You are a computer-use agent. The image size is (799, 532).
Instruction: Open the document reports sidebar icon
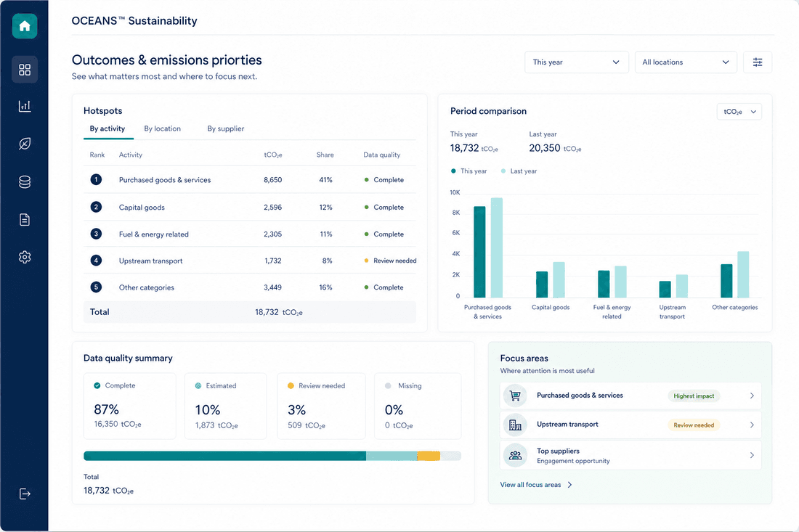click(x=25, y=219)
